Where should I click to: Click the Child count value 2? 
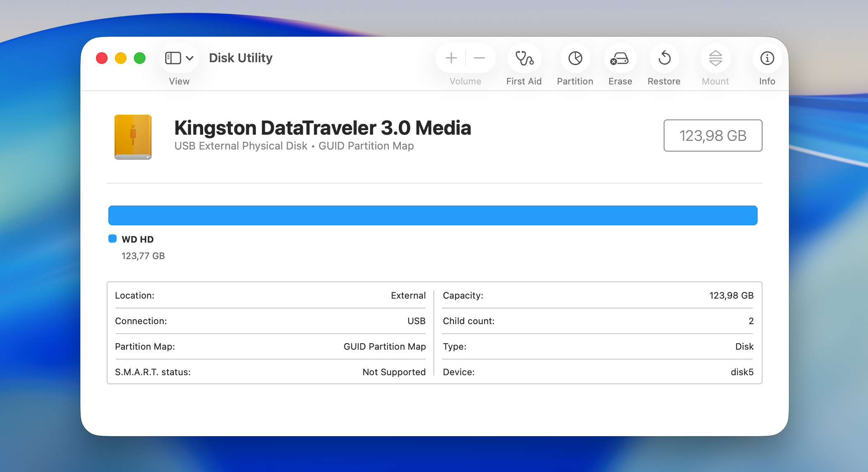(751, 321)
